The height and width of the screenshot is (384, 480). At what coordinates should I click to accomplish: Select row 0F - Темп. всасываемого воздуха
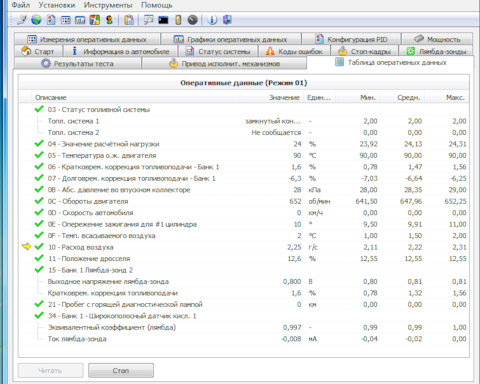(244, 236)
